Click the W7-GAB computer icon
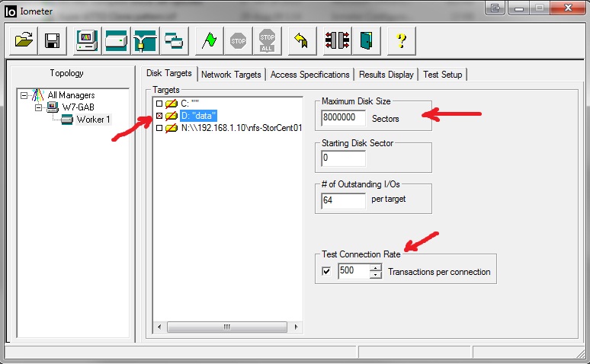 point(53,107)
